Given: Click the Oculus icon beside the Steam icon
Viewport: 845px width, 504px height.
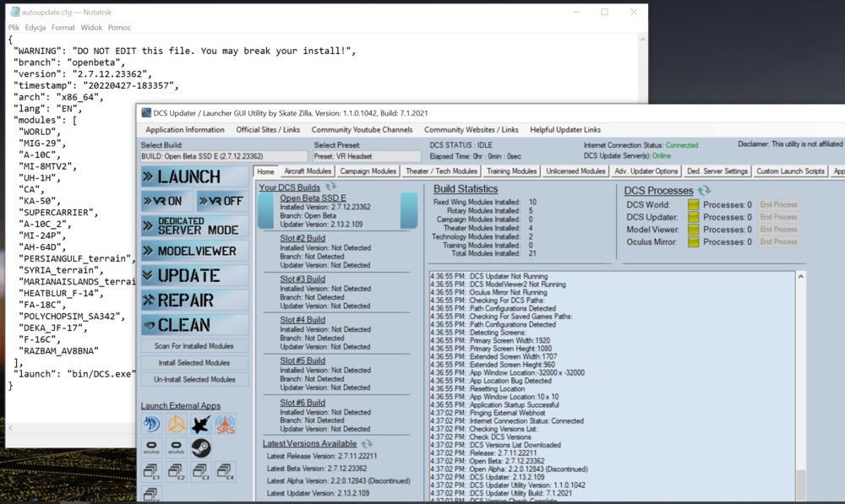Looking at the screenshot, I should (x=177, y=447).
